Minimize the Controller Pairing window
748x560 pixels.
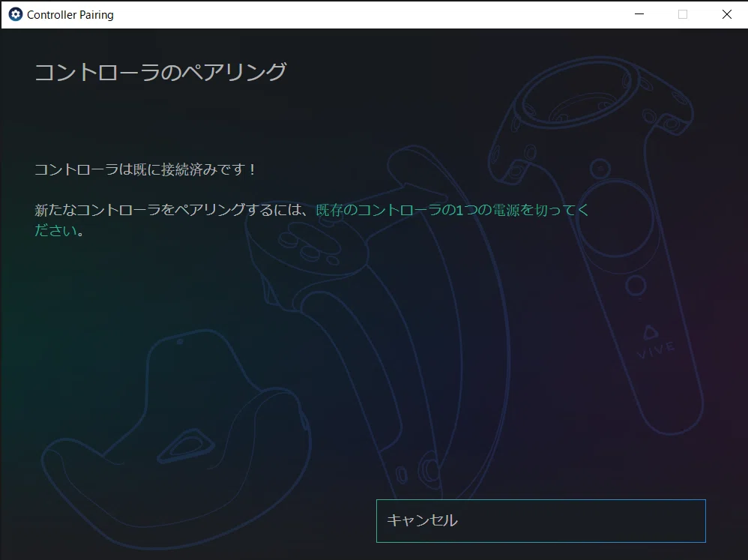pyautogui.click(x=639, y=14)
